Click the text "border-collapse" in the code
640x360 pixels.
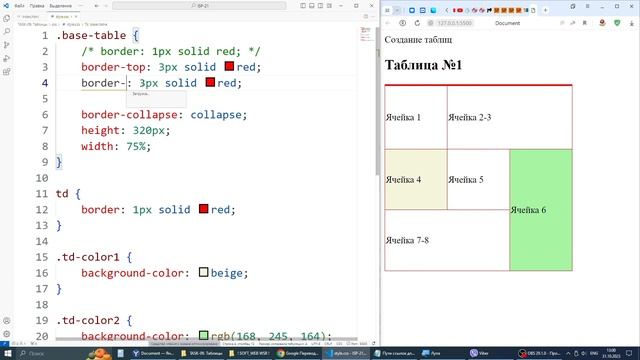click(x=129, y=115)
